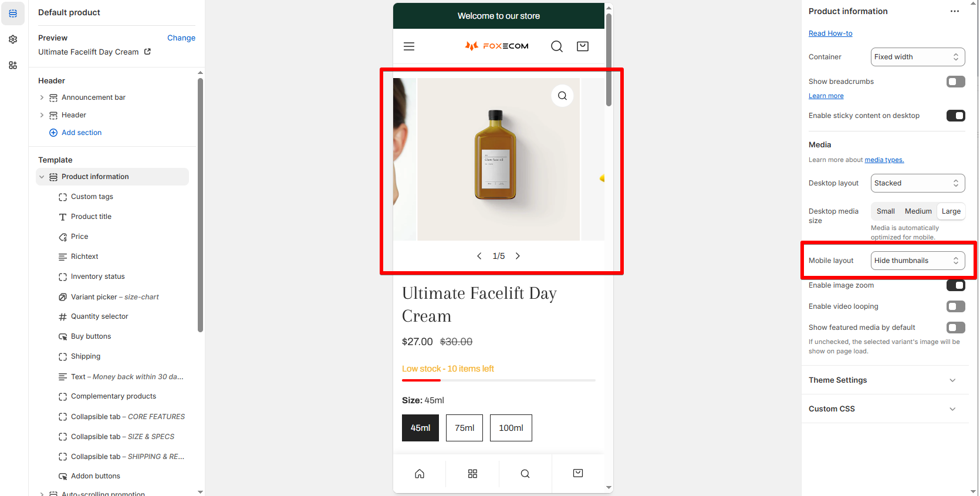Open the app embeds icon in sidebar
The width and height of the screenshot is (980, 496).
click(x=13, y=65)
